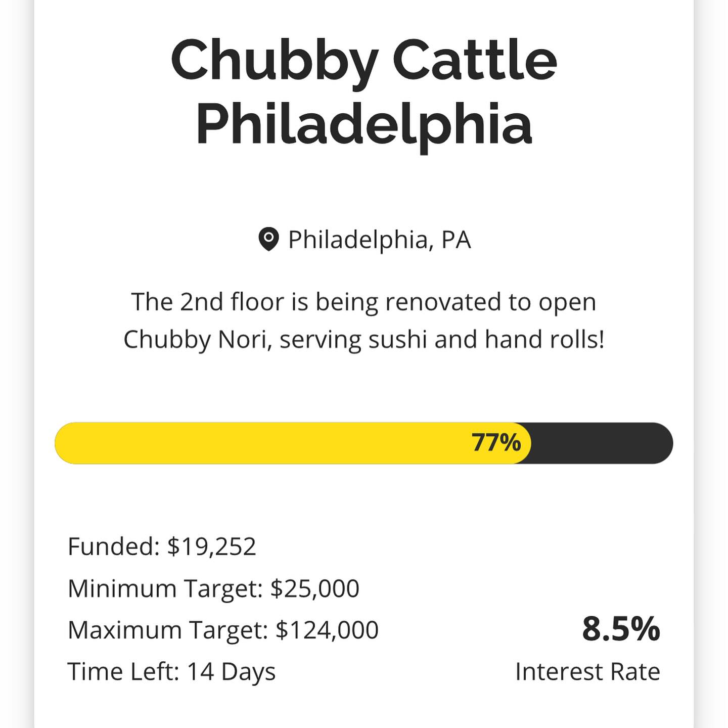Screen dimensions: 728x728
Task: Select the $25,000 minimum amount
Action: tap(314, 588)
